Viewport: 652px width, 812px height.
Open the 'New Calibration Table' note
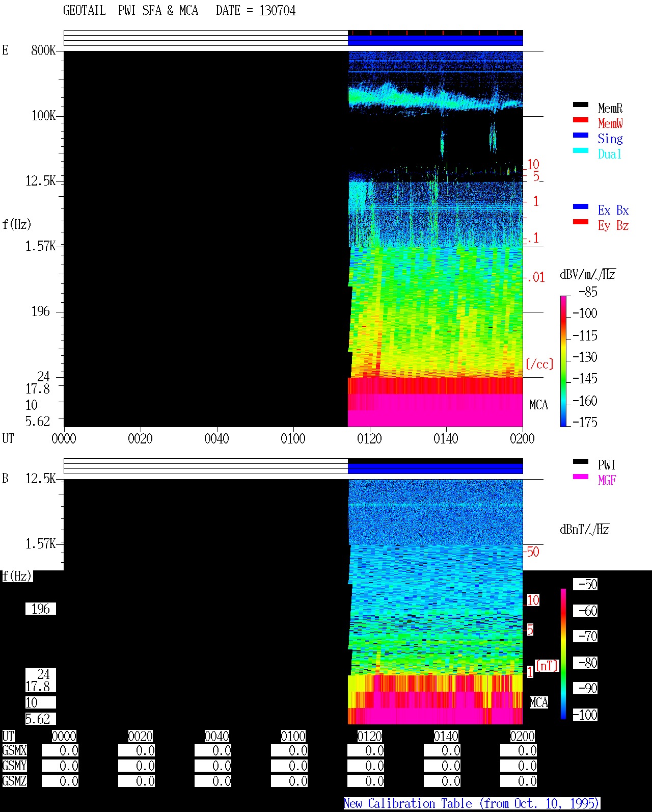click(x=472, y=803)
